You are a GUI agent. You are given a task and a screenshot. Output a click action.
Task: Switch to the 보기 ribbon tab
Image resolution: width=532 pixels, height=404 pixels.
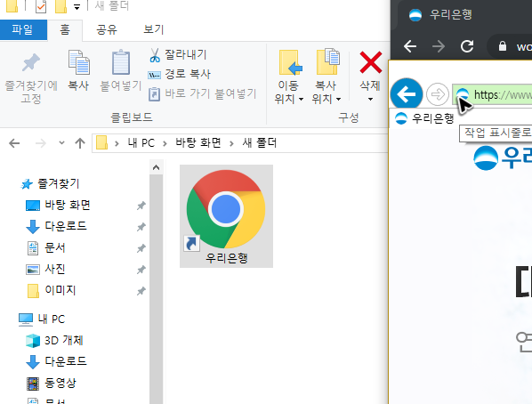coord(154,30)
